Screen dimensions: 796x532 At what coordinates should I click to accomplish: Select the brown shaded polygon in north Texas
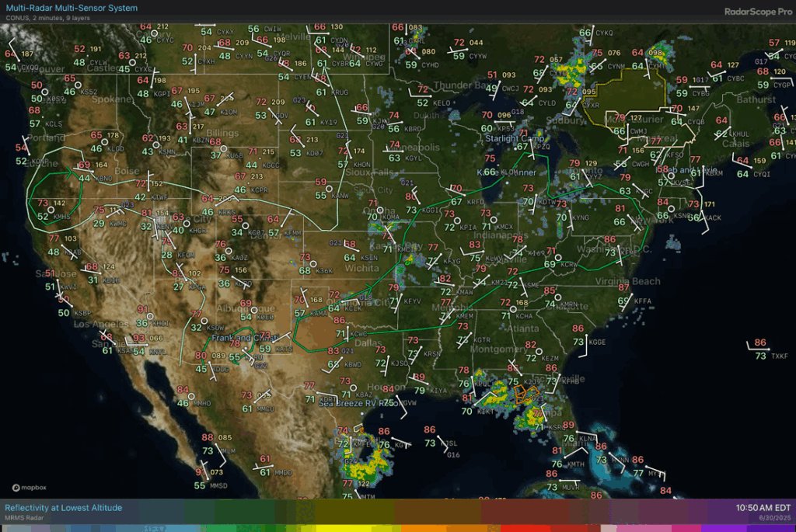(x=319, y=334)
